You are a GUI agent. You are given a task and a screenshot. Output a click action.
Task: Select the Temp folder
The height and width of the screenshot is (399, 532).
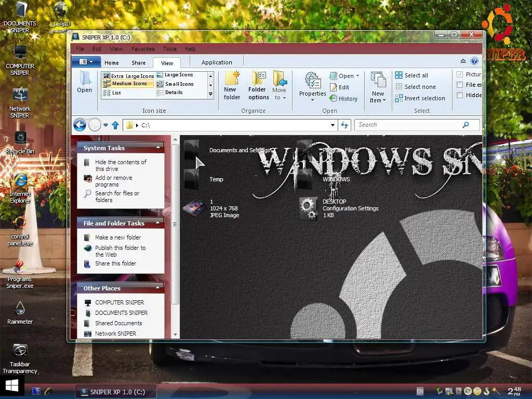pyautogui.click(x=204, y=179)
